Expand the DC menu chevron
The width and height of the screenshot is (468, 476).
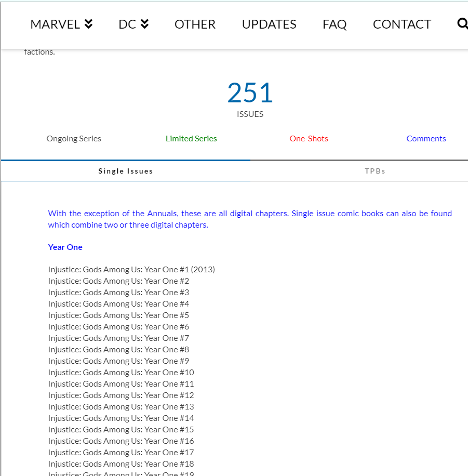click(145, 24)
